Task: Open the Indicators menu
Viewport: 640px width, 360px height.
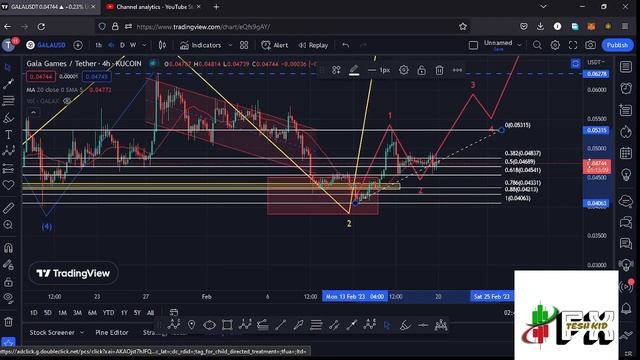Action: 201,45
